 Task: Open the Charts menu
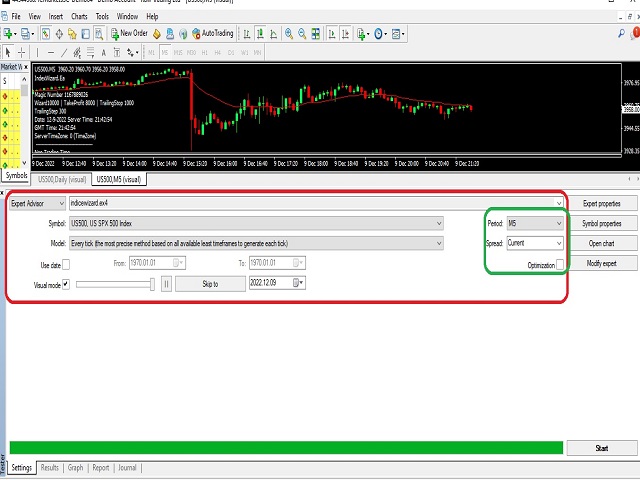click(x=79, y=16)
